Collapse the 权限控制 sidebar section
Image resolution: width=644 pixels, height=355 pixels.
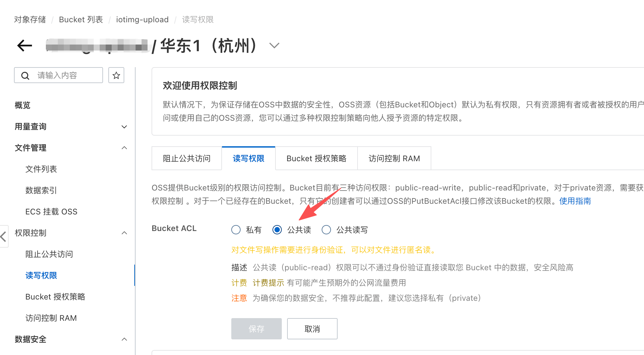[x=124, y=233]
